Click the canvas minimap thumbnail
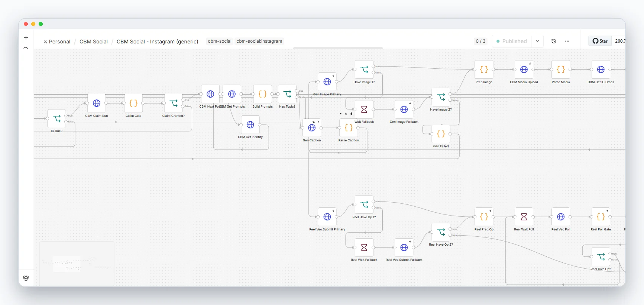This screenshot has height=305, width=644. 77,264
